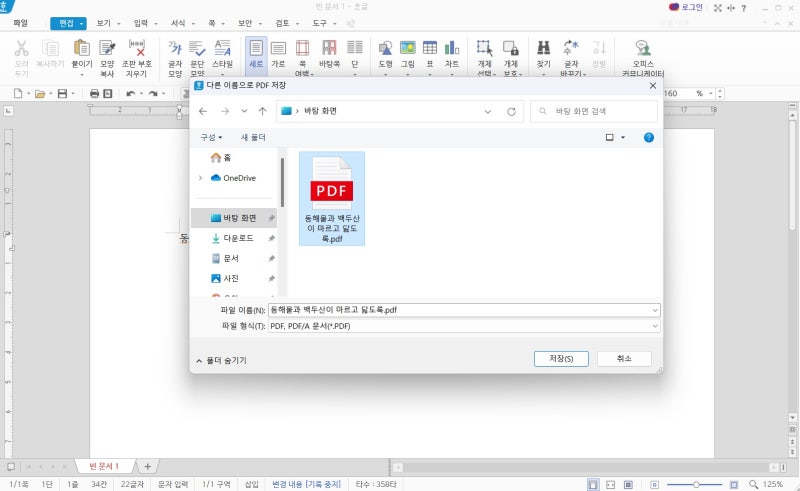Click the 바탕쪽 master page icon

[329, 48]
